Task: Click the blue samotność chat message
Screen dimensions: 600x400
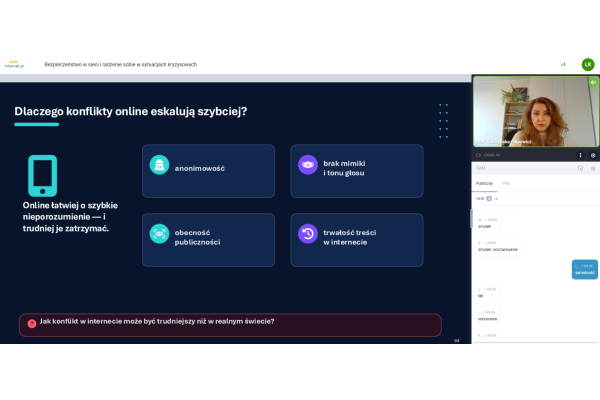Action: [584, 271]
